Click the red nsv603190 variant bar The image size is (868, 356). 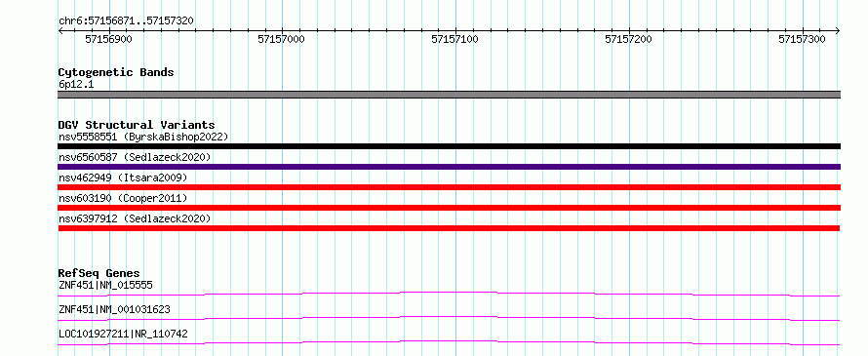[x=450, y=208]
